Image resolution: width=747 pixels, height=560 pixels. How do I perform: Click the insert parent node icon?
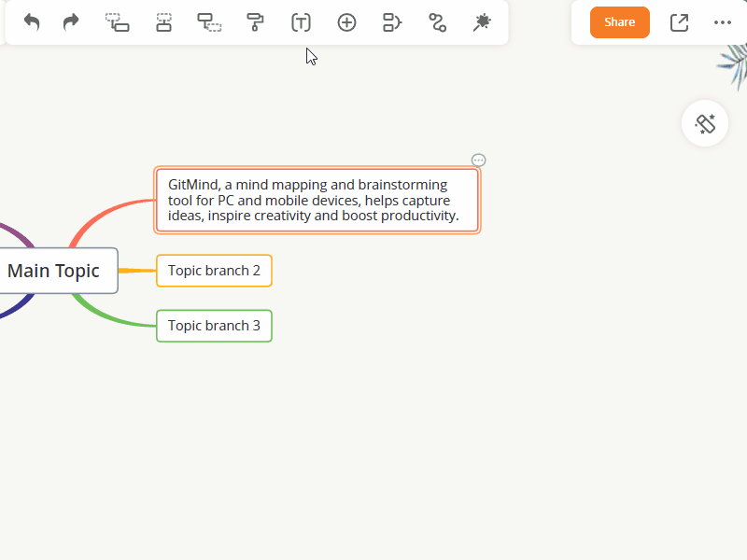click(209, 22)
